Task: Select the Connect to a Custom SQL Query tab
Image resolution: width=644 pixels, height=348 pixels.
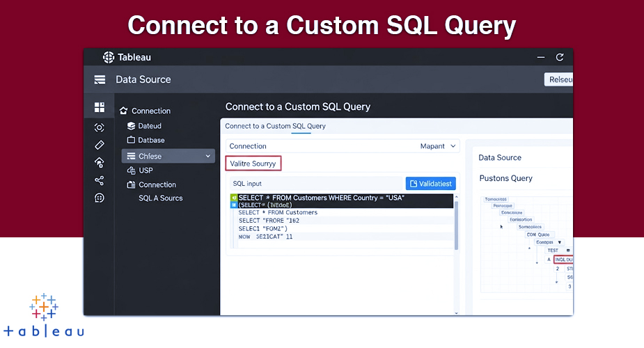Action: pos(275,126)
